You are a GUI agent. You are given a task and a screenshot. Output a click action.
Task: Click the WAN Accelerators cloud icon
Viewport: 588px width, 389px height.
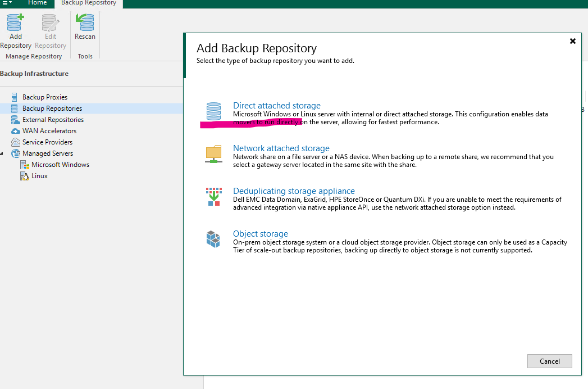(15, 131)
